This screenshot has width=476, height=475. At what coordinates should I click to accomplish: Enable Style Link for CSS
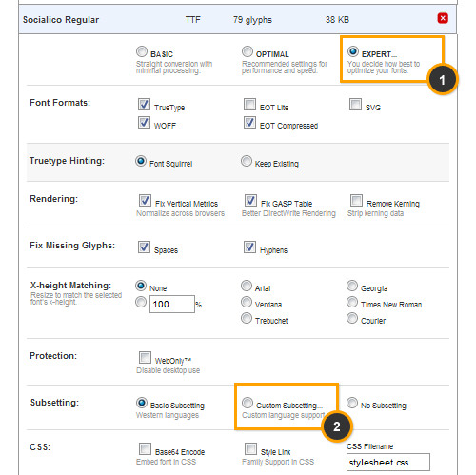[x=250, y=449]
